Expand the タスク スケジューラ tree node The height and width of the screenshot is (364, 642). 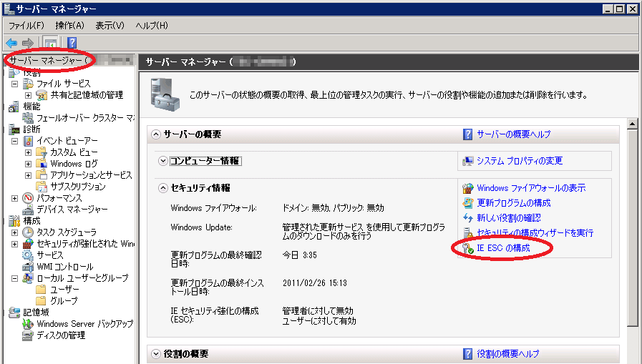pos(15,232)
